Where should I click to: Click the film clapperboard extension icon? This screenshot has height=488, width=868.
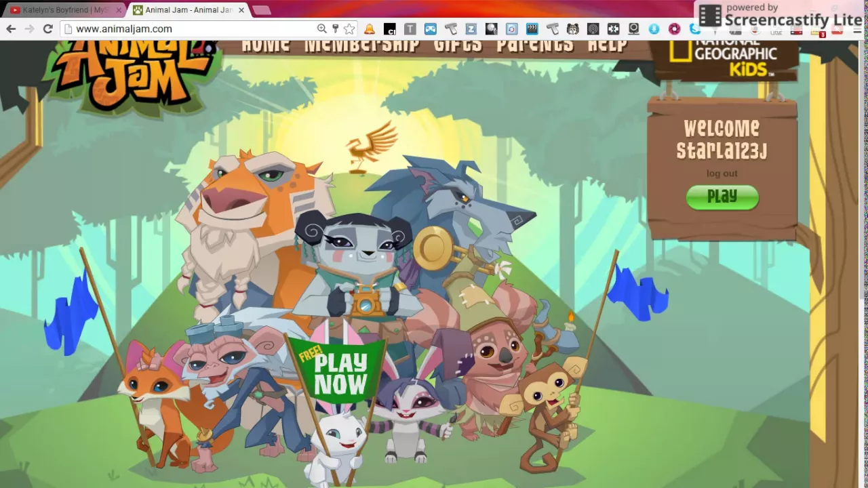click(532, 29)
